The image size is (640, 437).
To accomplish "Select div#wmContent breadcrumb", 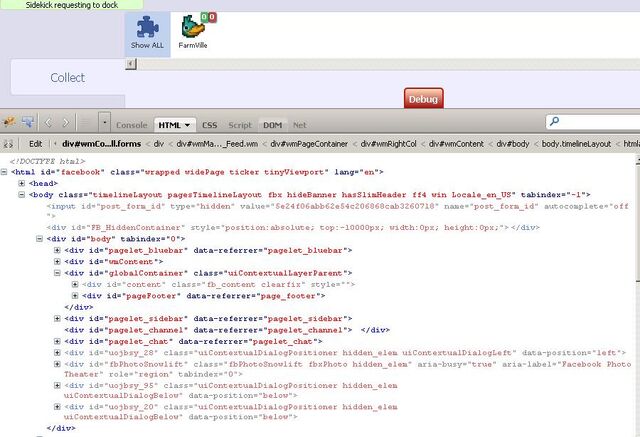I will (x=456, y=144).
